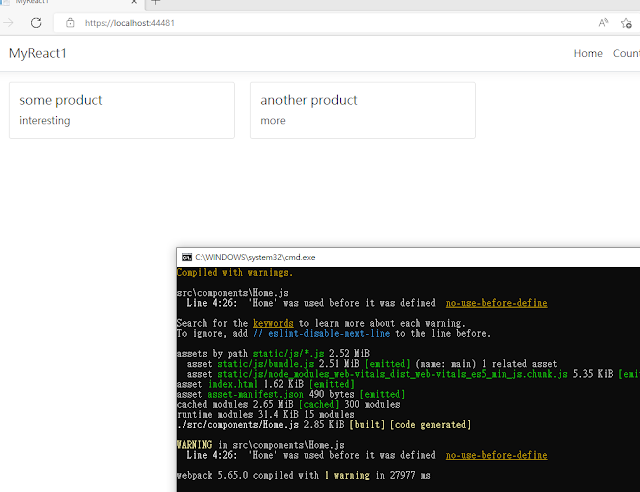Image resolution: width=640 pixels, height=492 pixels.
Task: Select the "some product" card title
Action: tap(60, 100)
